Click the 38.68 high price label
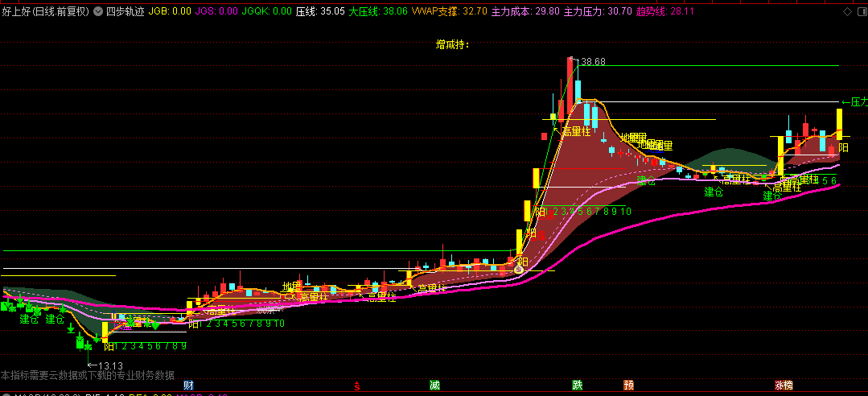 click(593, 62)
